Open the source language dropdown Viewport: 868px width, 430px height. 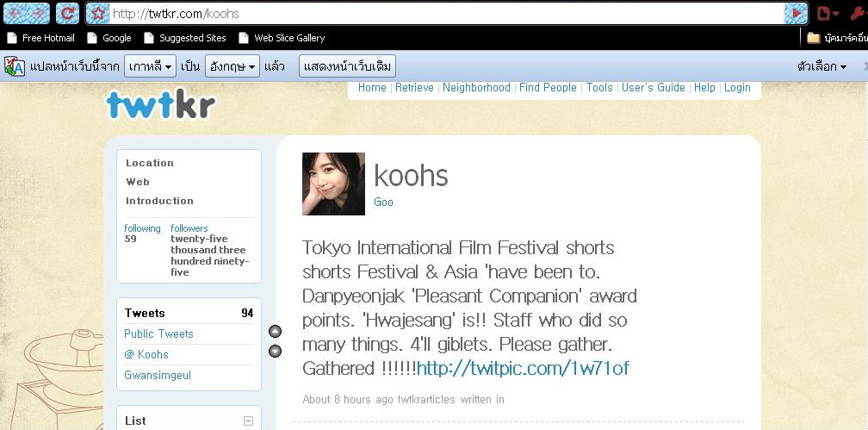point(150,66)
